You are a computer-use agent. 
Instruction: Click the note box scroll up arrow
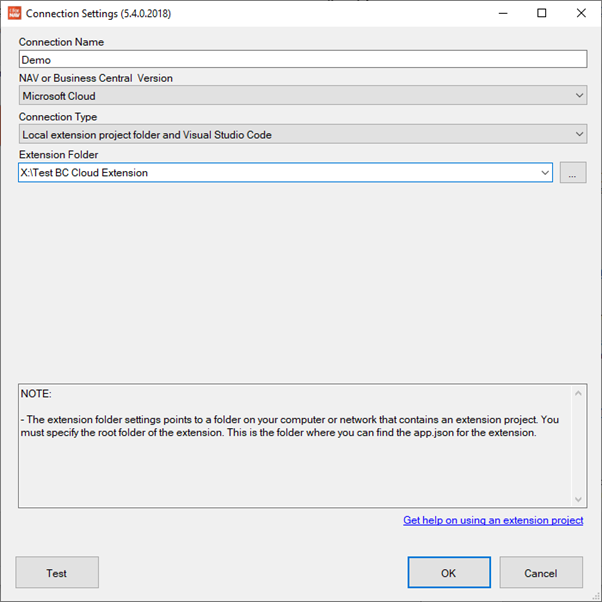(578, 393)
